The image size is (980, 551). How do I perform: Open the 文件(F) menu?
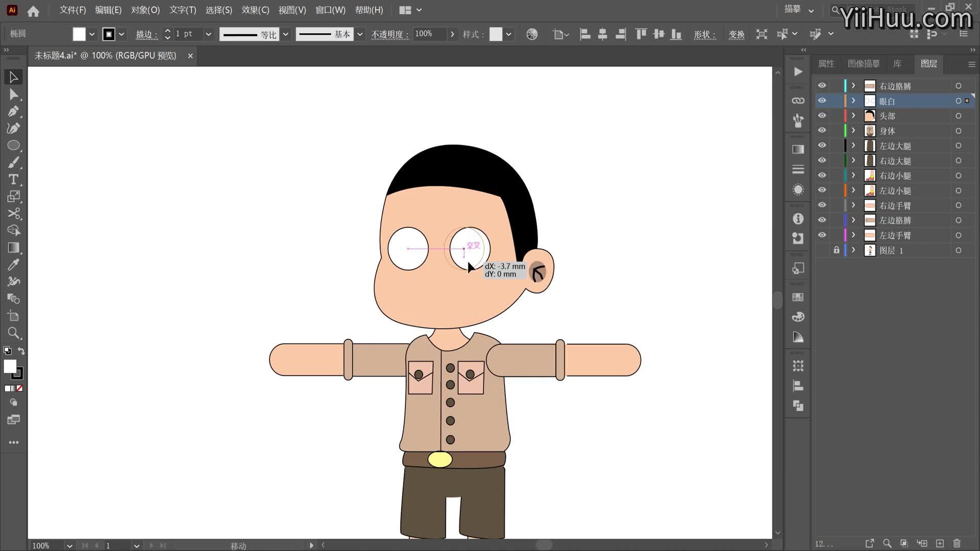72,10
